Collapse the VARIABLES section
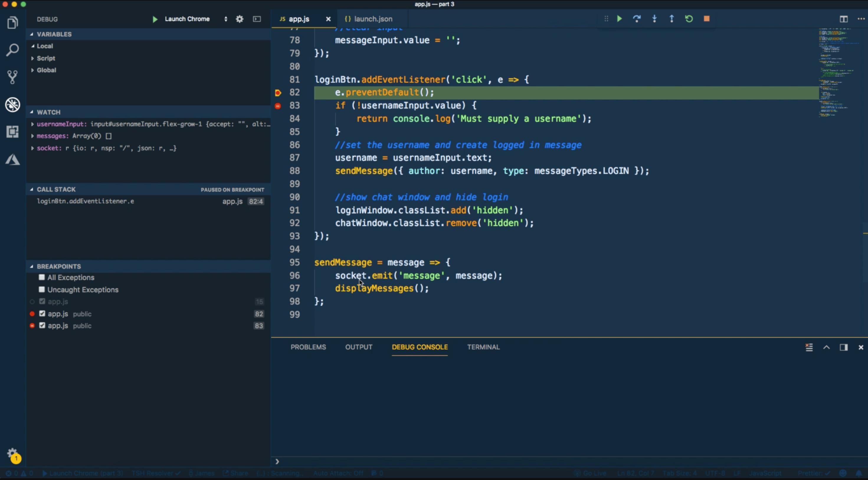The image size is (868, 480). (148, 34)
